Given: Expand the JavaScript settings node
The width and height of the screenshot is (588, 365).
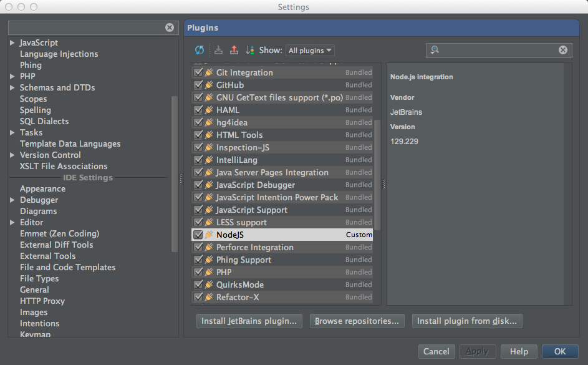Looking at the screenshot, I should pyautogui.click(x=12, y=43).
